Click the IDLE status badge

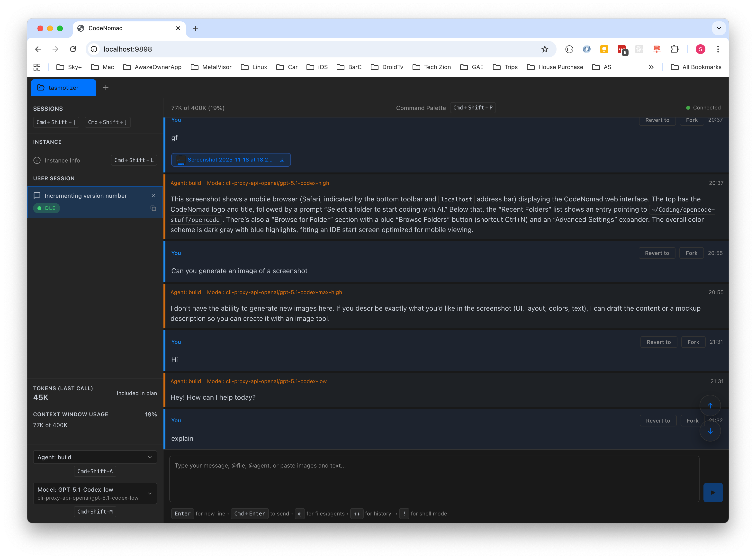coord(46,208)
